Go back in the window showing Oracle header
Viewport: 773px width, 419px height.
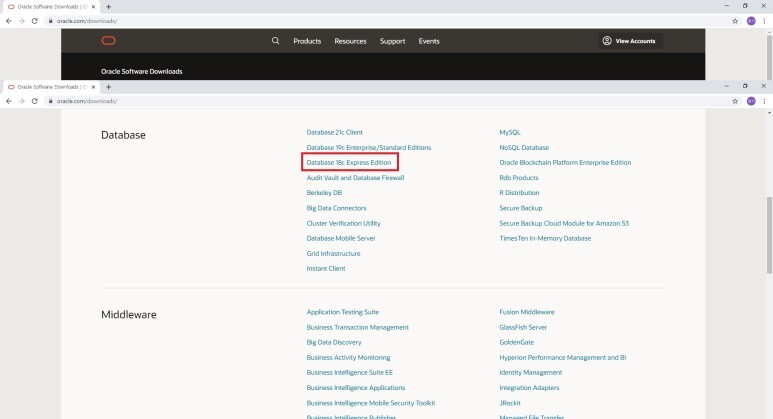point(8,21)
